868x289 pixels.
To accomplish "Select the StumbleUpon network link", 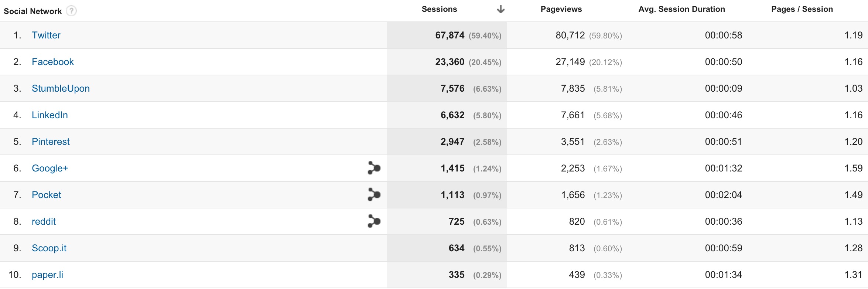I will [61, 88].
